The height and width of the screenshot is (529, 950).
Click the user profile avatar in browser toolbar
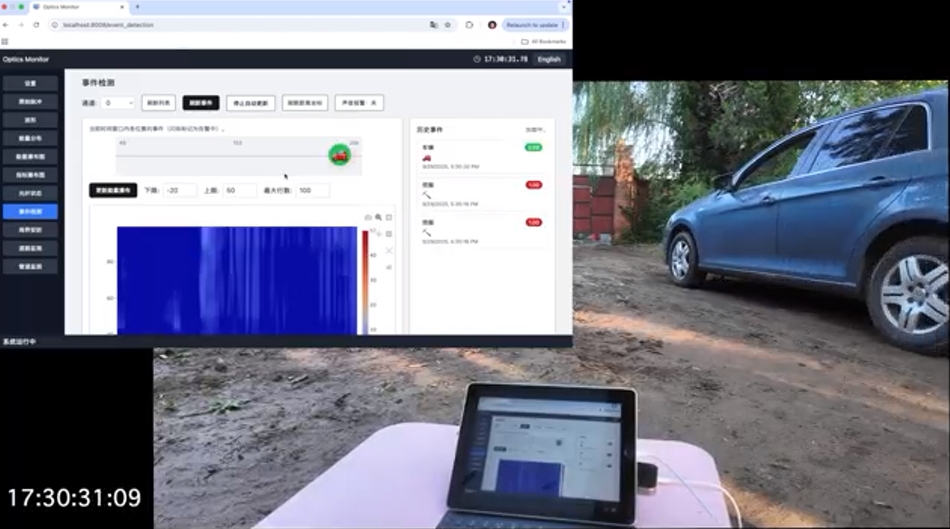pyautogui.click(x=491, y=24)
